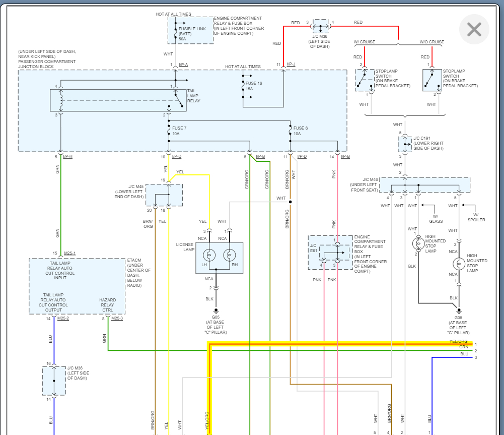The height and width of the screenshot is (435, 504).
Task: Click the J/C E61 connector box
Action: [x=330, y=252]
